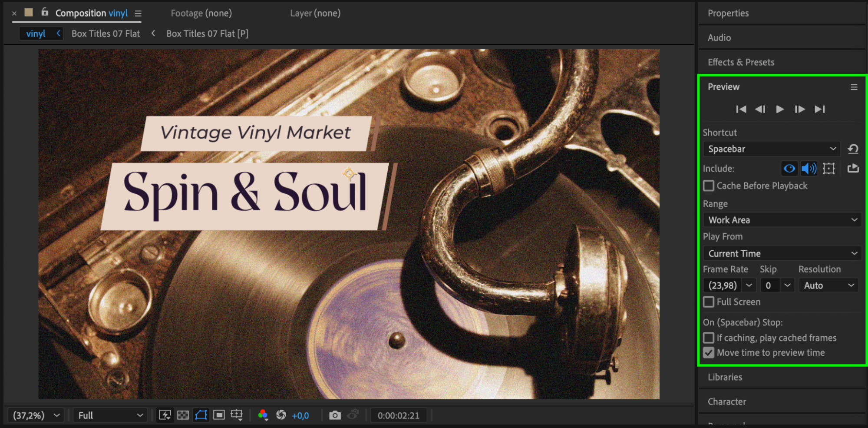The width and height of the screenshot is (868, 428).
Task: Toggle the transparency grid icon
Action: click(183, 415)
